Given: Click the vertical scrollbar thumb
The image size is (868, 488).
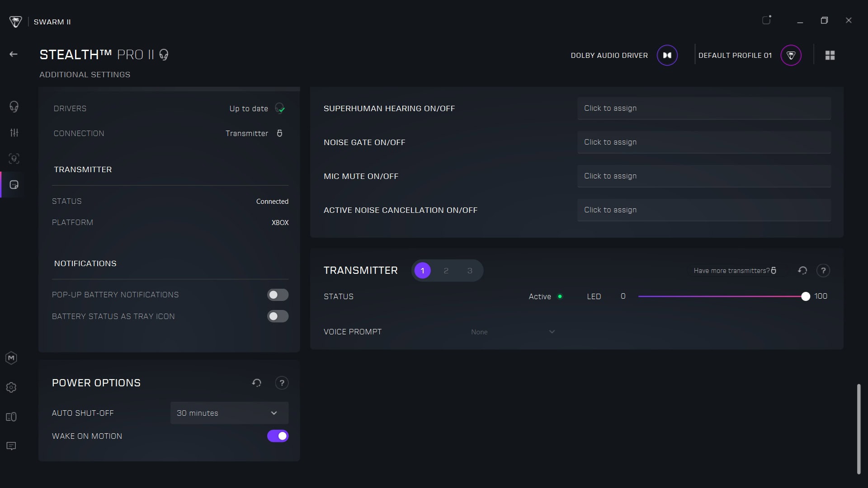Looking at the screenshot, I should click(x=859, y=429).
